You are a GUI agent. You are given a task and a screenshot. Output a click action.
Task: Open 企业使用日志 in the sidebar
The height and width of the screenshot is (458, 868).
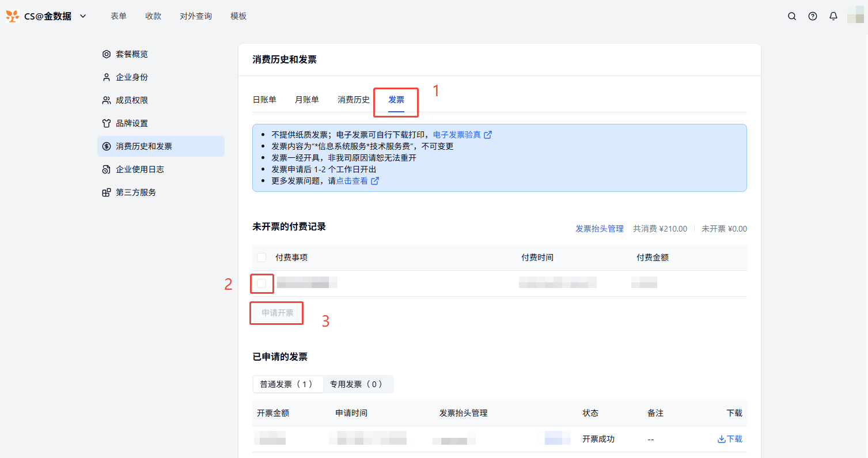click(x=139, y=169)
